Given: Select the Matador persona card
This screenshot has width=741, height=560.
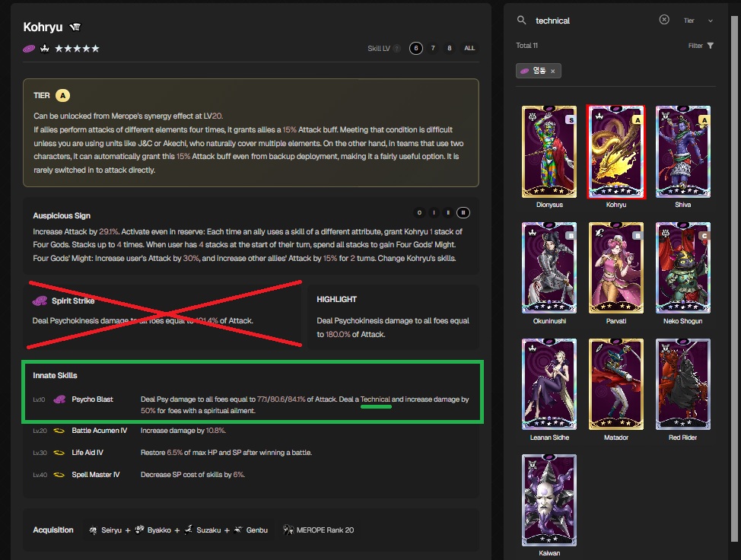Looking at the screenshot, I should (x=615, y=383).
